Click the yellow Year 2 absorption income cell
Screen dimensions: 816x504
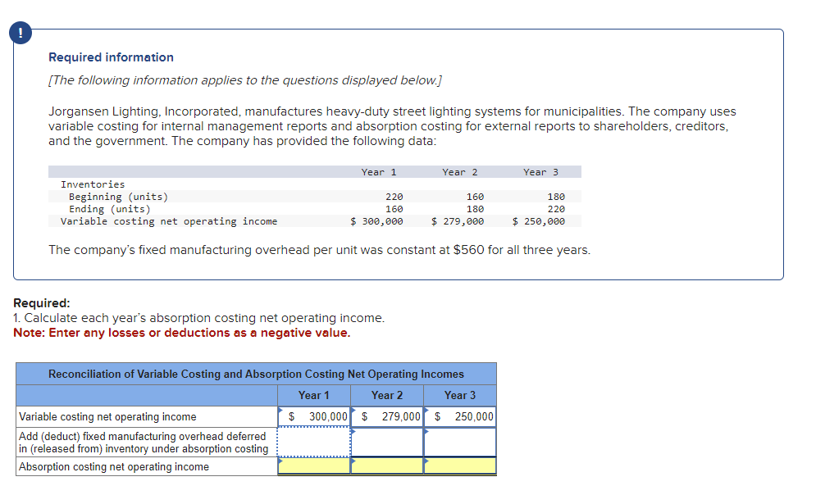pos(386,465)
